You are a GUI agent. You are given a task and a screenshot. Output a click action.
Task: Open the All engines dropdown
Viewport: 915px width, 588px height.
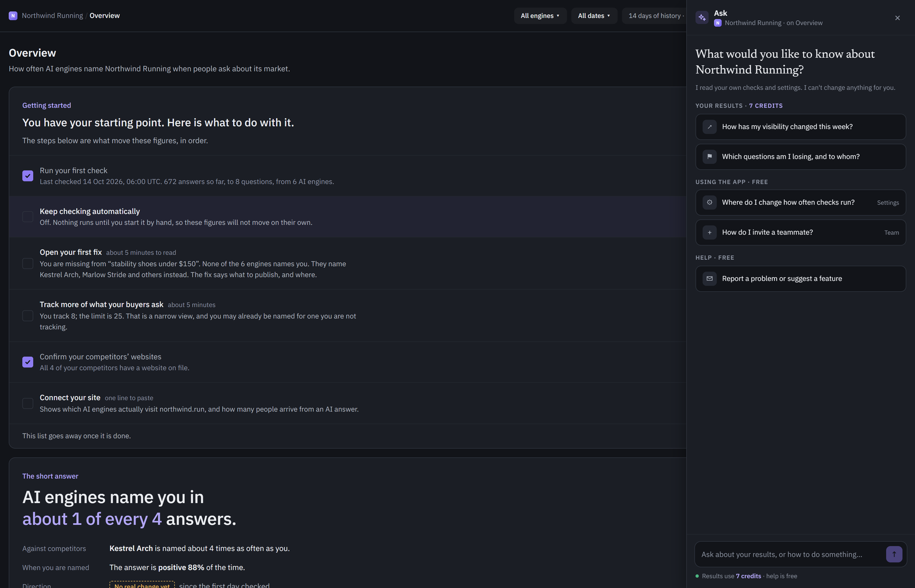540,16
